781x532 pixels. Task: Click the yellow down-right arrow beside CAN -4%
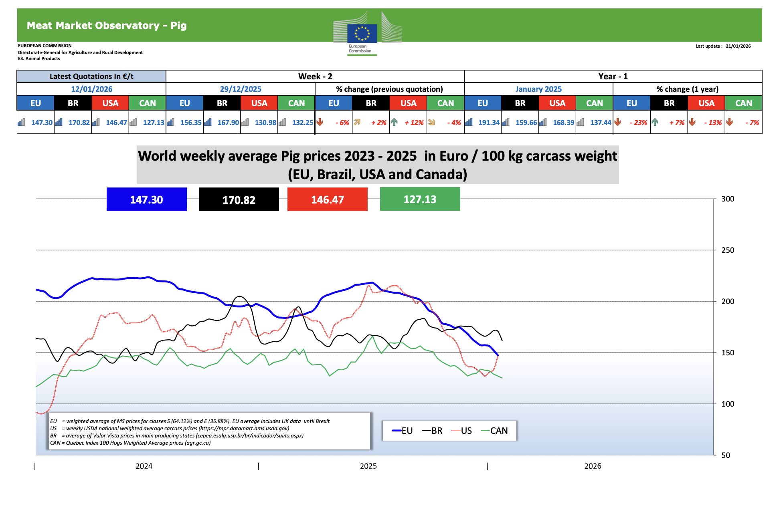coord(431,122)
